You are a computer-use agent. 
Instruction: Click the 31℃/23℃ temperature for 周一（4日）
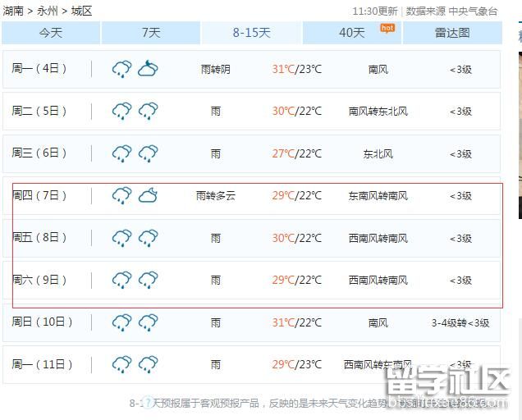tap(296, 69)
